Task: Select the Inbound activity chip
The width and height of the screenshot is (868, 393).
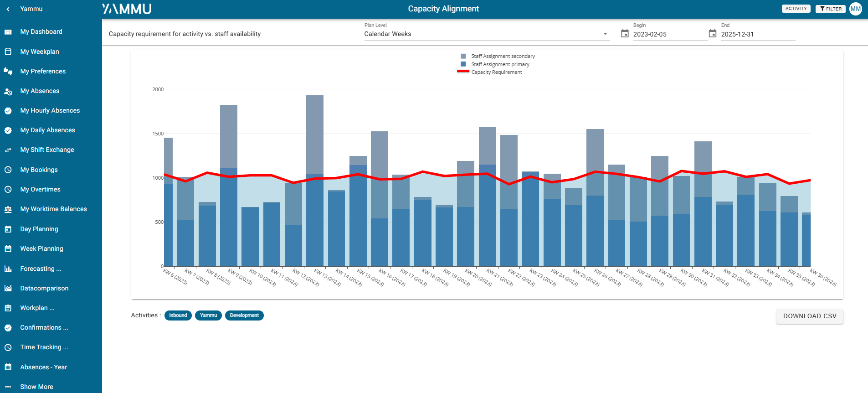Action: click(x=178, y=315)
